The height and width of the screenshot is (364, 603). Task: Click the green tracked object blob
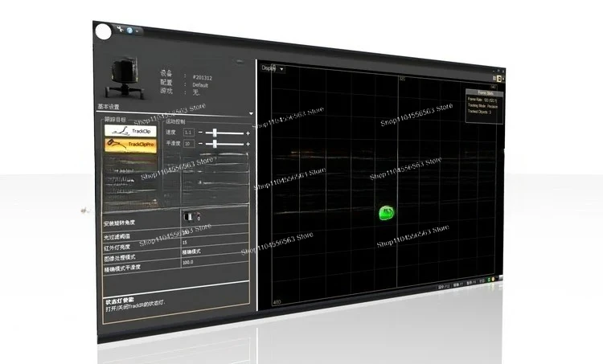tap(387, 213)
